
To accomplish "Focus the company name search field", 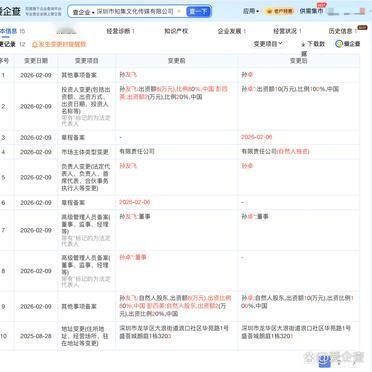I will coord(135,11).
